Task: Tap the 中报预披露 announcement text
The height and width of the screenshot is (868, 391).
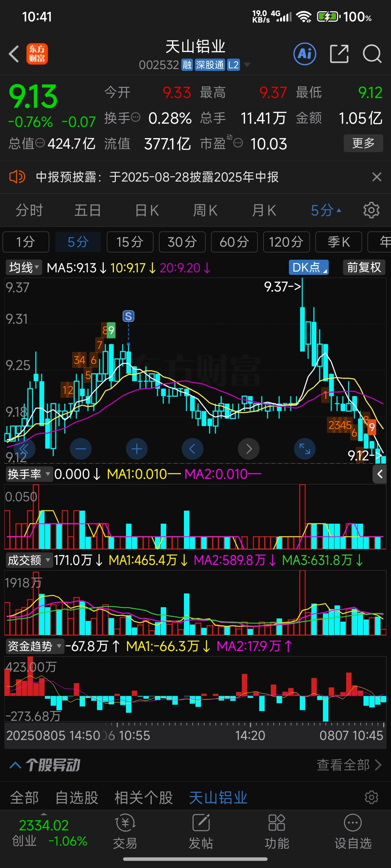Action: (x=157, y=177)
